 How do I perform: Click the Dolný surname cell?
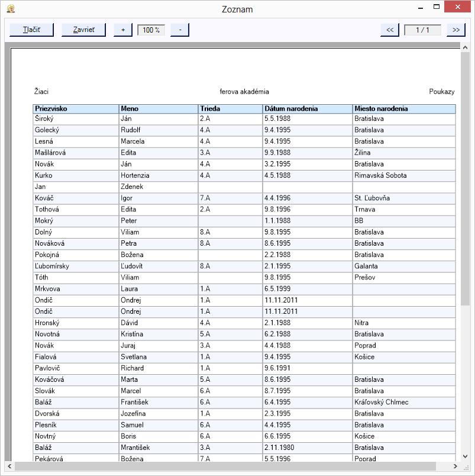[x=76, y=232]
